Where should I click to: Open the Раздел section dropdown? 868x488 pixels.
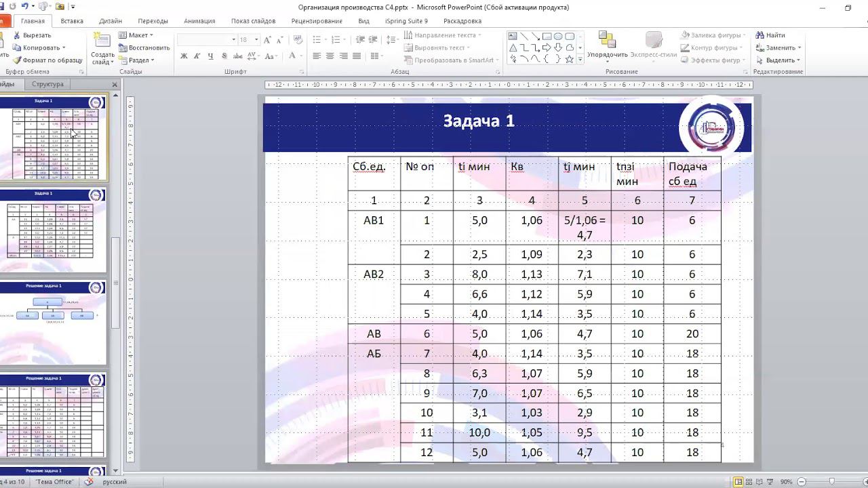[136, 60]
